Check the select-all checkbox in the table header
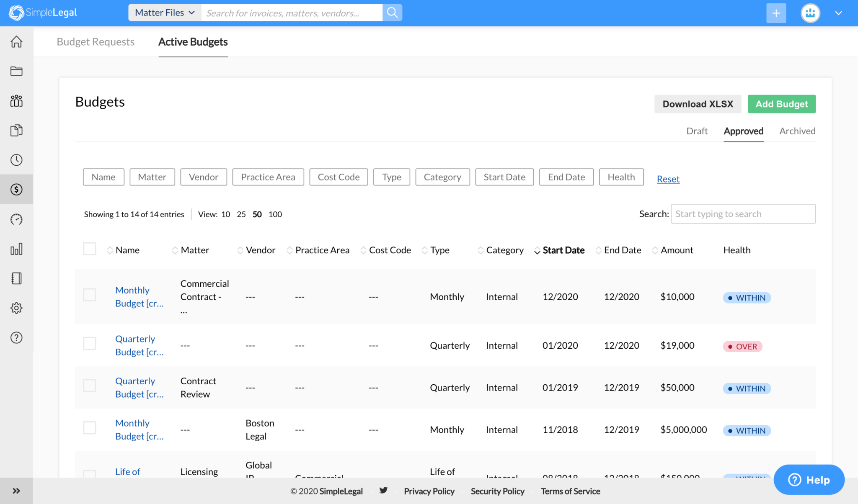 tap(89, 249)
